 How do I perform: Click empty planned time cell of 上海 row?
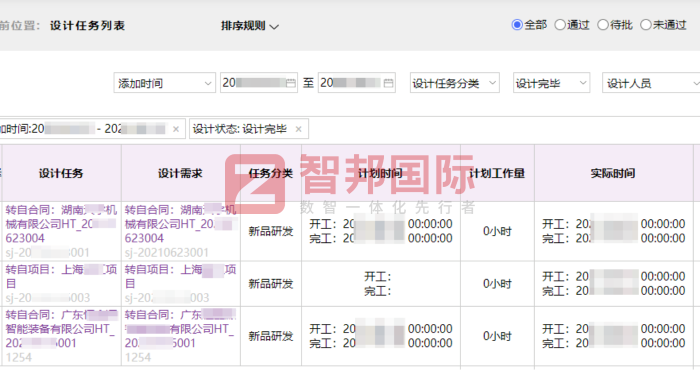coord(381,284)
